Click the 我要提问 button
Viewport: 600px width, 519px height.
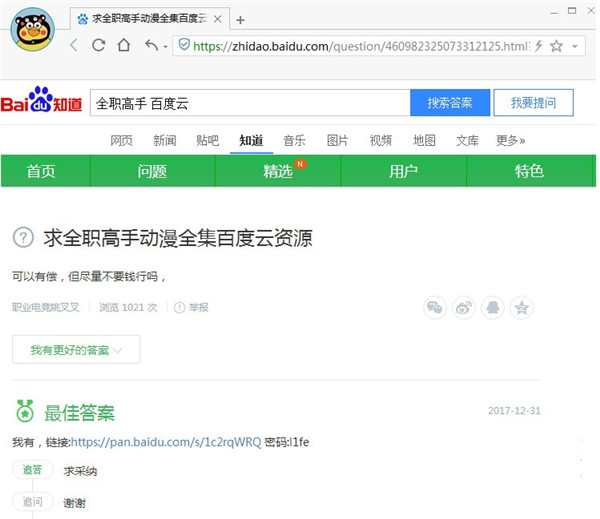[533, 103]
